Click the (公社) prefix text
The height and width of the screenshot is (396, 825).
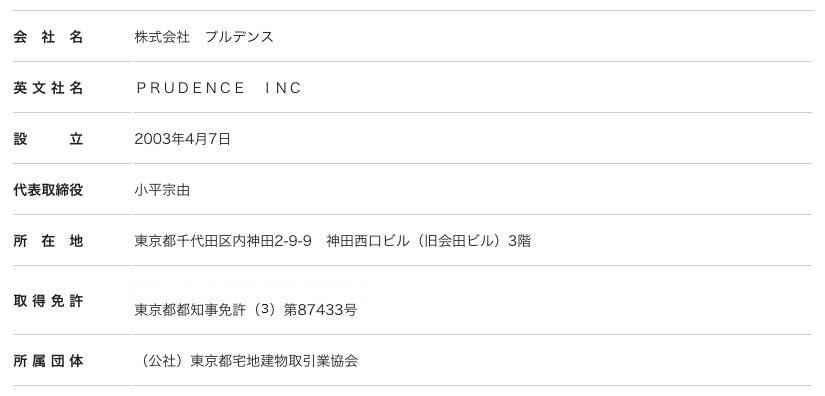click(162, 361)
